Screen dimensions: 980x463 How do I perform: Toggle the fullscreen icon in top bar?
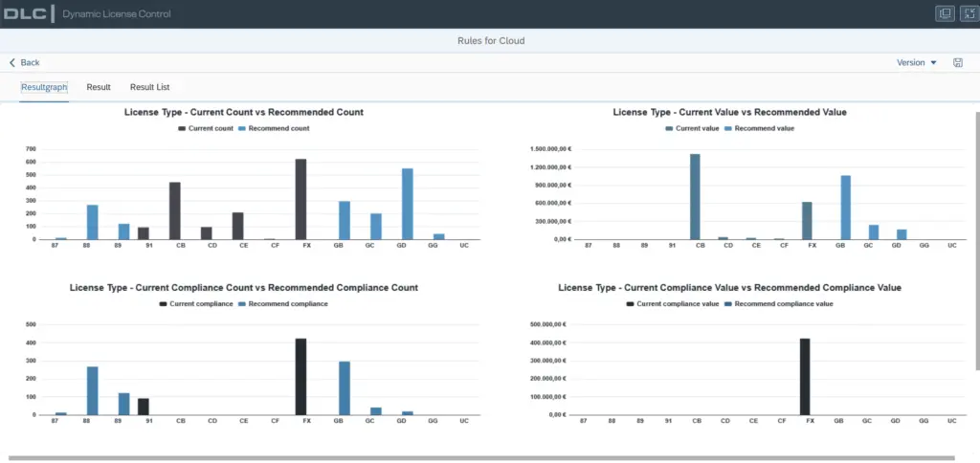point(969,13)
